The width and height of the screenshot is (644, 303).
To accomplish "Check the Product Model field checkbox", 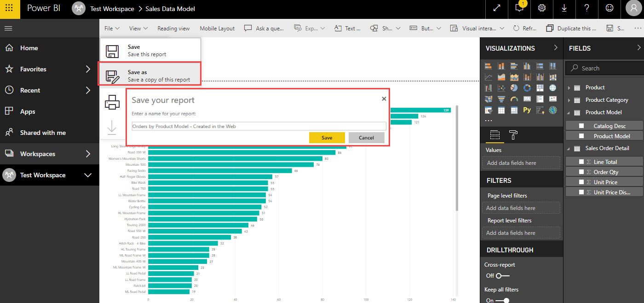I will (x=581, y=136).
